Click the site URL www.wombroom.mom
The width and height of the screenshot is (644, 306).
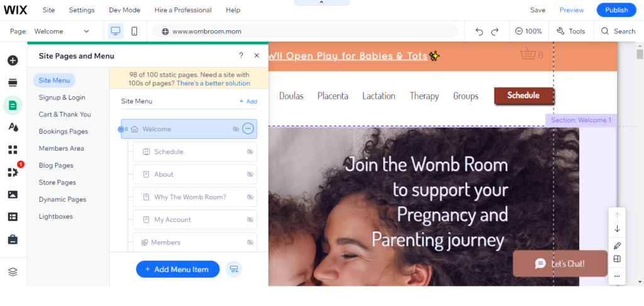(x=207, y=31)
